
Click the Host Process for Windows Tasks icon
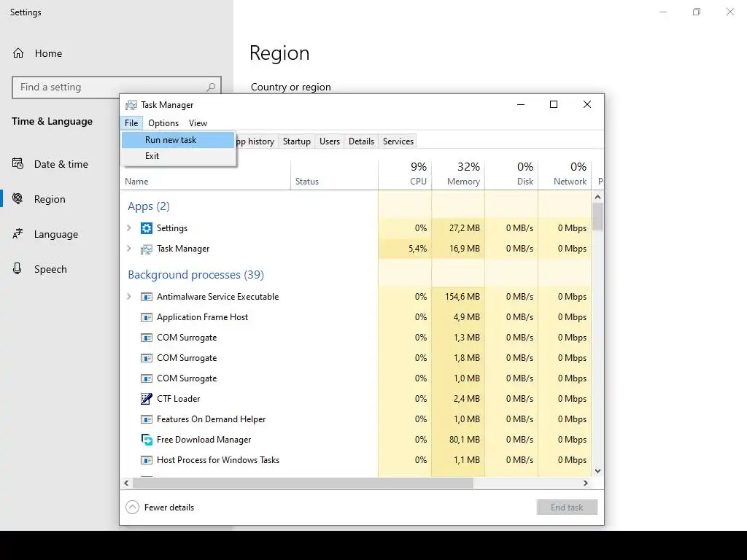146,460
